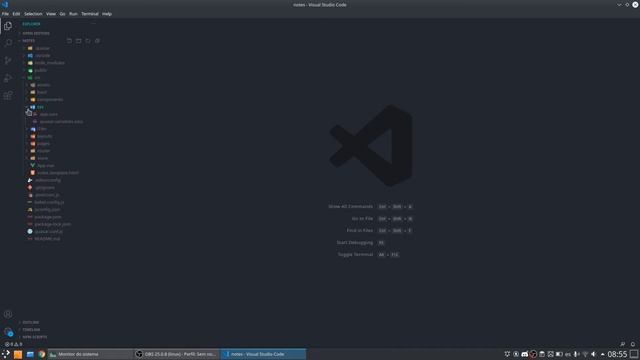Viewport: 640px width, 360px height.
Task: Open the Help menu
Action: (107, 14)
